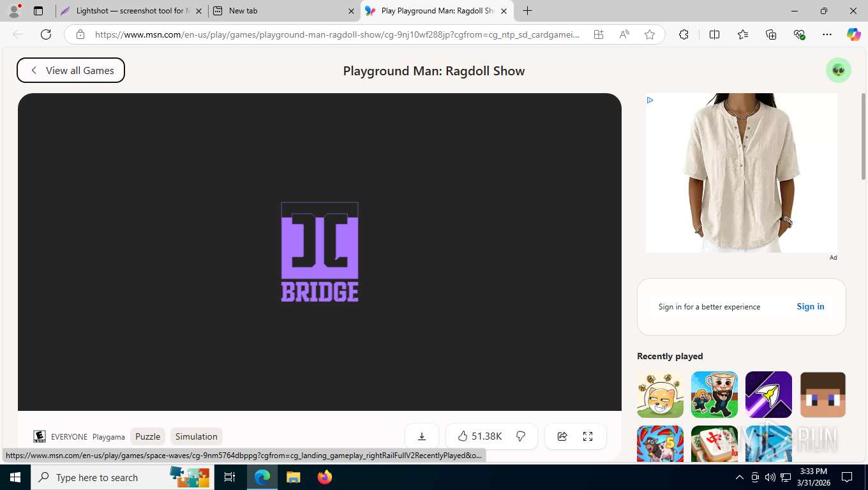Screen dimensions: 868x490
Task: Open a new browser tab with plus
Action: (x=528, y=11)
